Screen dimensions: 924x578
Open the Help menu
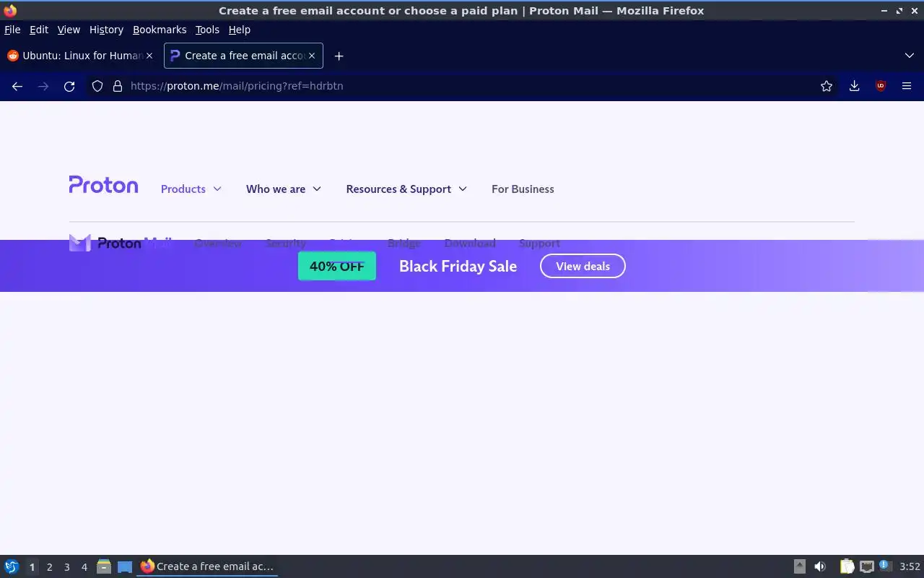pyautogui.click(x=239, y=30)
